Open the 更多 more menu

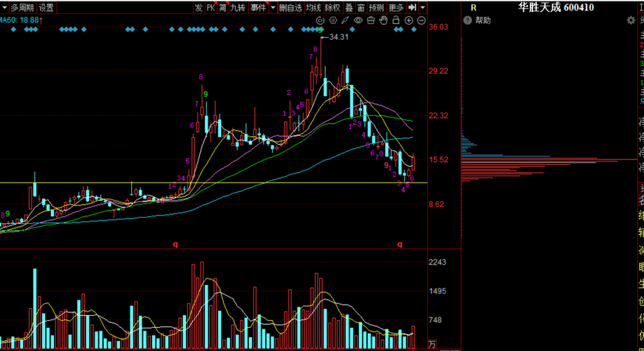tap(396, 8)
